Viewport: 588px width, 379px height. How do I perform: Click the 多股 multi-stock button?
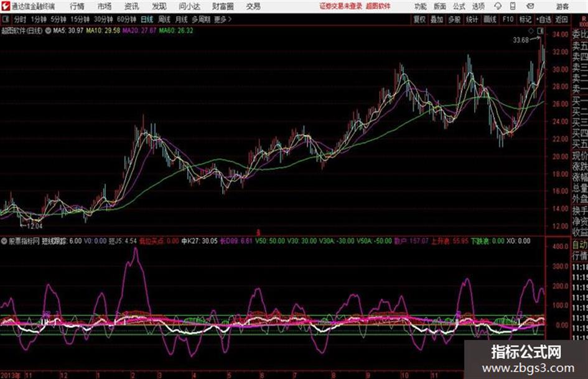click(x=454, y=19)
